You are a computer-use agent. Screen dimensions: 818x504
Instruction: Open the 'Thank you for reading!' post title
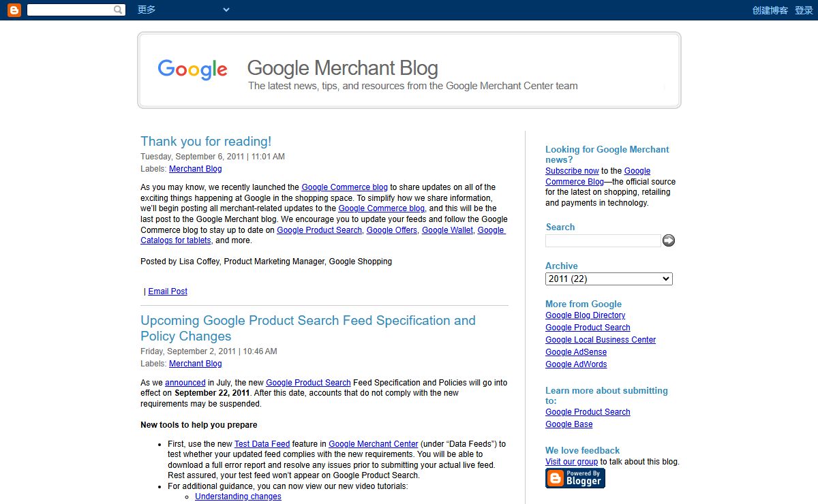(x=206, y=142)
